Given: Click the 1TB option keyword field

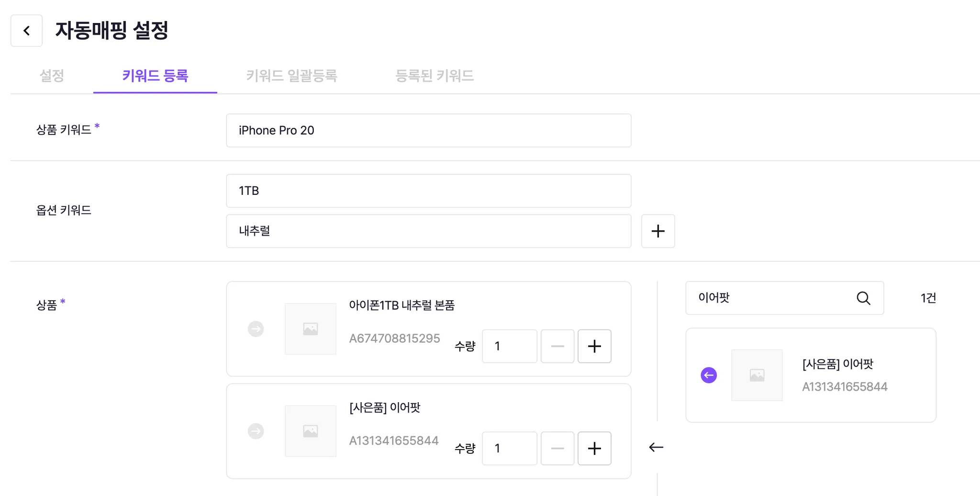Looking at the screenshot, I should 428,191.
